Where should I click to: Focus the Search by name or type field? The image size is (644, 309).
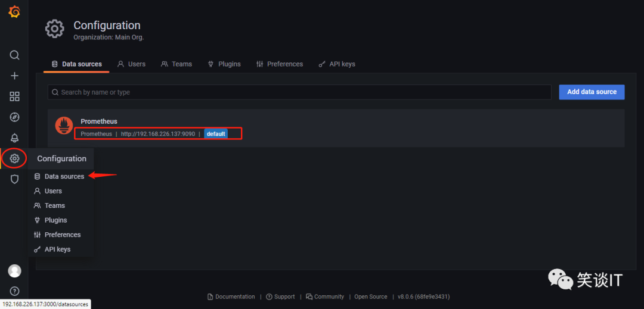pyautogui.click(x=299, y=92)
